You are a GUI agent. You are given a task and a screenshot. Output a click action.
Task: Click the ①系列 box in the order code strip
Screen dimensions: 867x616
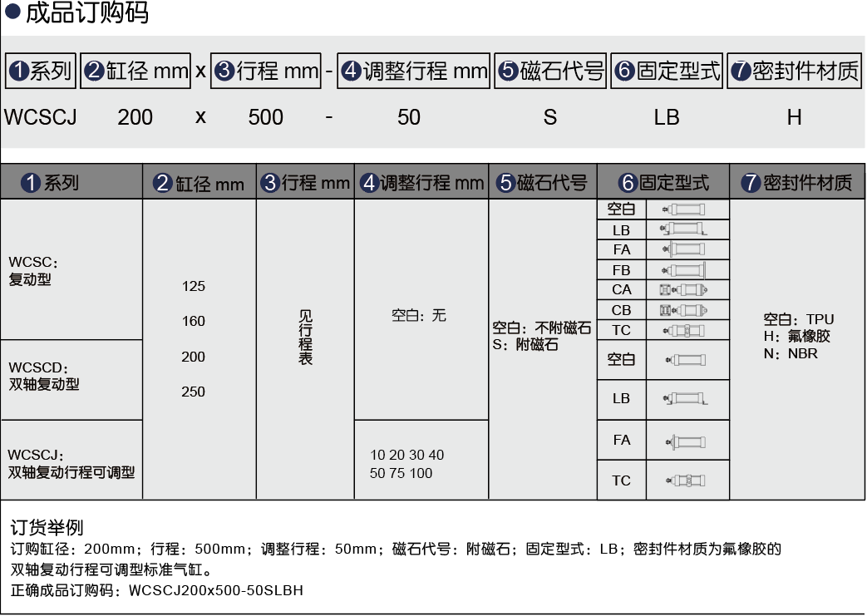pyautogui.click(x=41, y=71)
